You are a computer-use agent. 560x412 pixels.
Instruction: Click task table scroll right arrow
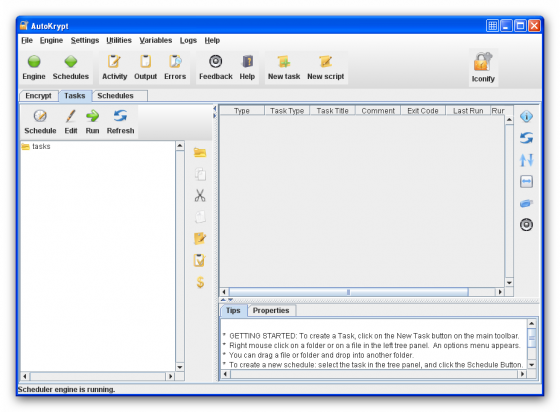[x=500, y=292]
